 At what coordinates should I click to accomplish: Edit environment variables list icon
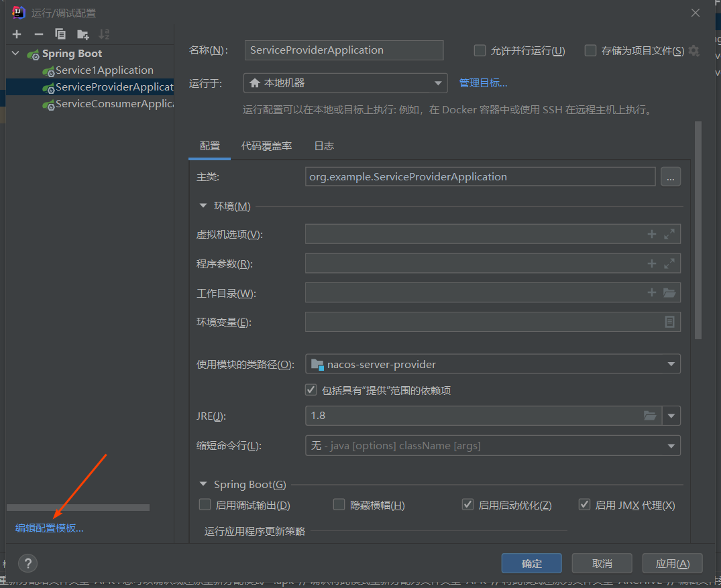pyautogui.click(x=669, y=322)
